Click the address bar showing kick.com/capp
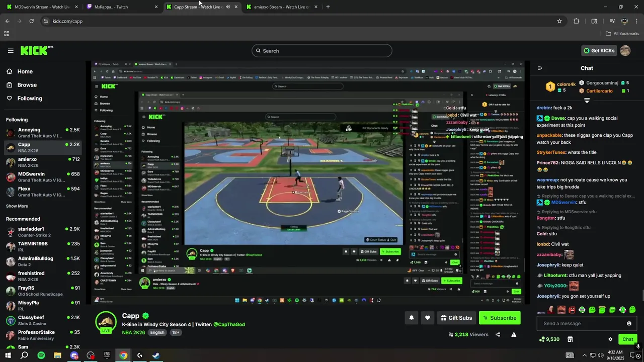This screenshot has width=644, height=362. click(x=302, y=21)
